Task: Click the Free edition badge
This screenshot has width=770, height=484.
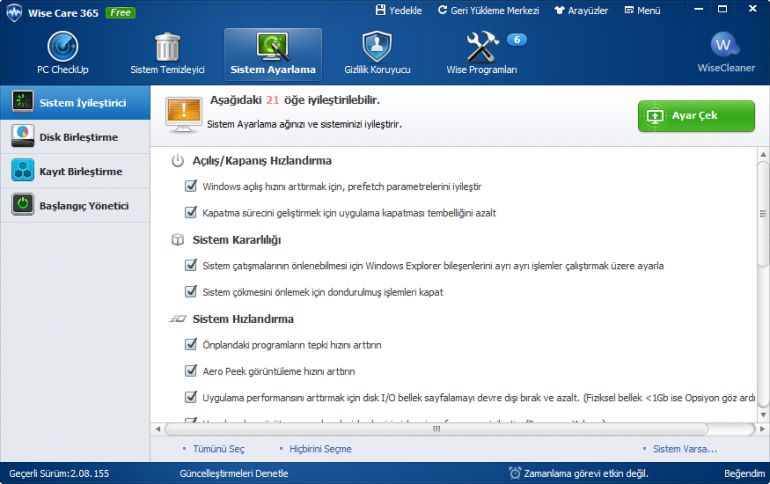Action: click(120, 13)
